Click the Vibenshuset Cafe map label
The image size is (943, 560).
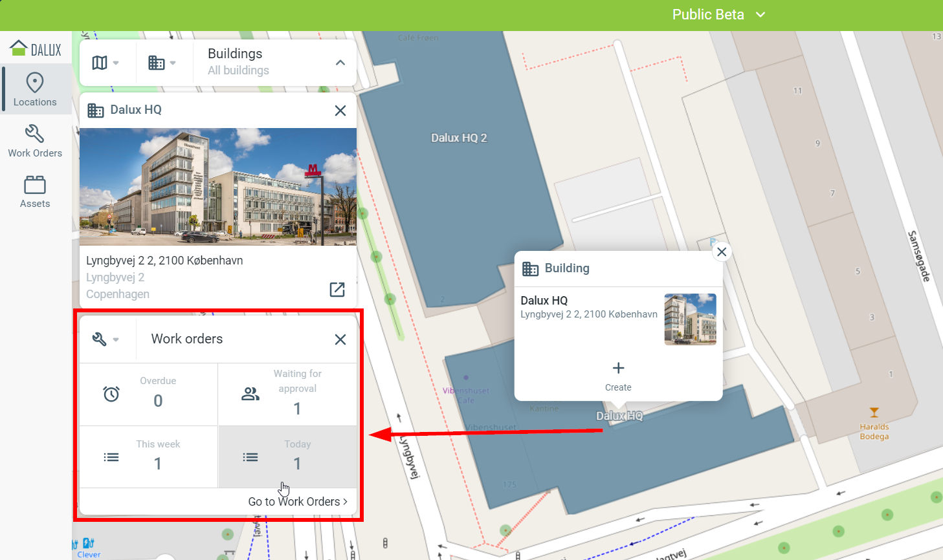pyautogui.click(x=466, y=395)
